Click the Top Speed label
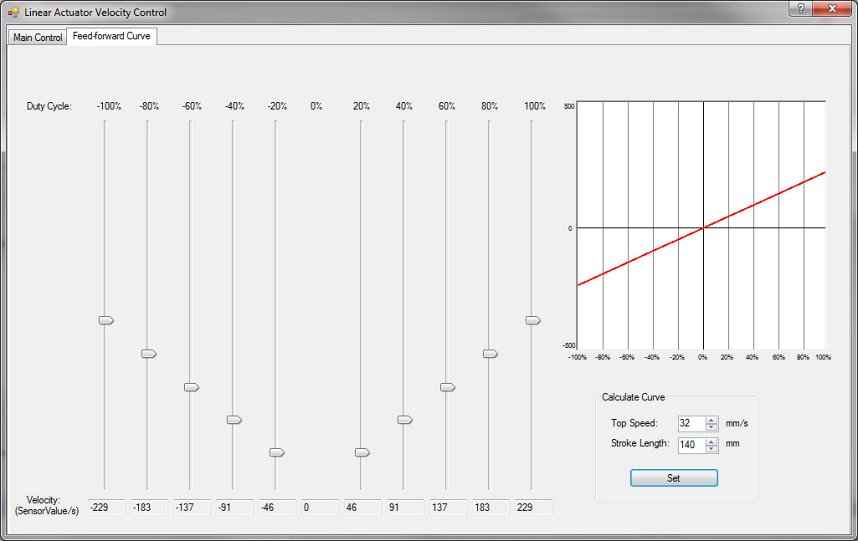The height and width of the screenshot is (541, 858). (634, 423)
